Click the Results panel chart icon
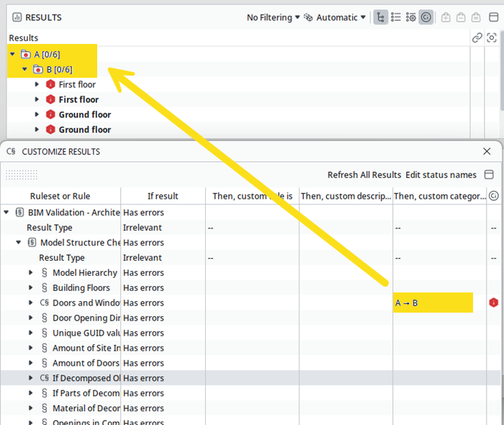 tap(17, 17)
